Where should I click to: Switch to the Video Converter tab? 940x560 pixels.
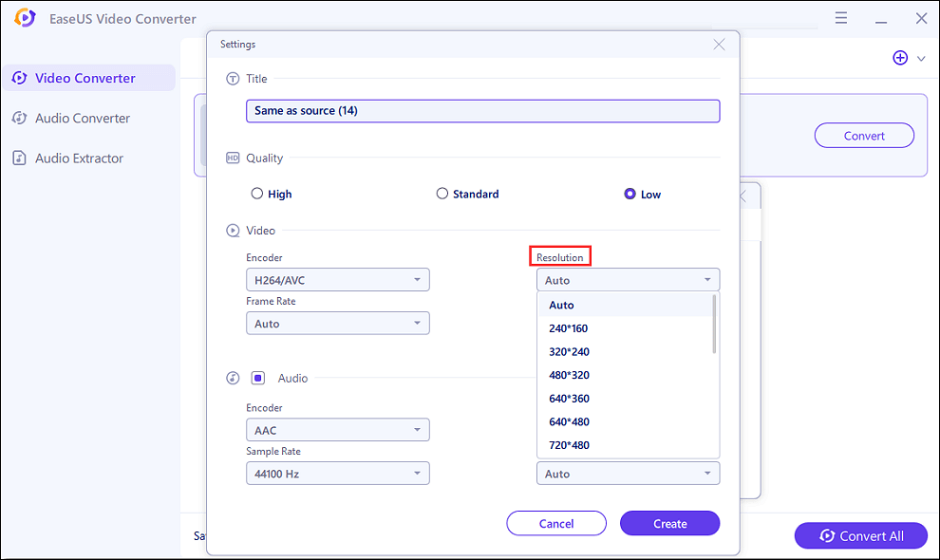pos(85,78)
